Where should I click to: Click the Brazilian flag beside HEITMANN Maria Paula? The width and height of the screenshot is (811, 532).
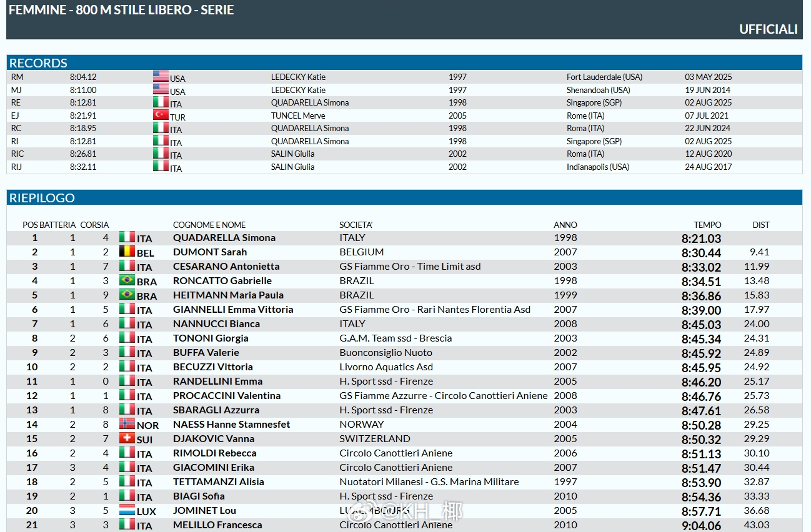coord(127,295)
